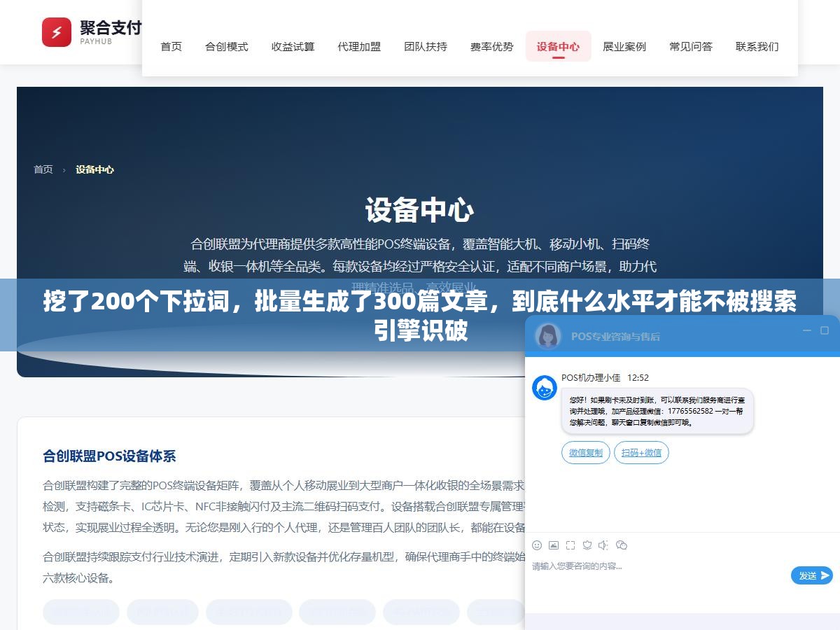Click the 聚合支付 brand name text

pos(111,27)
